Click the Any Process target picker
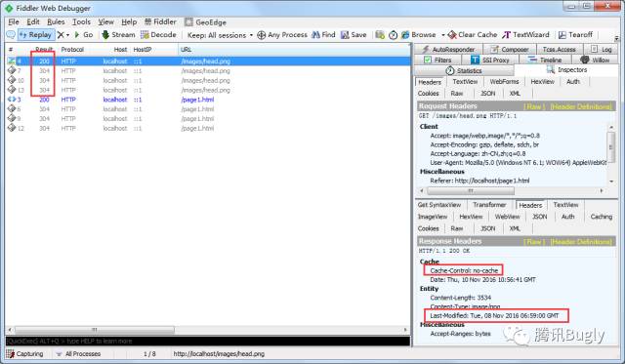The image size is (625, 364). coord(282,35)
